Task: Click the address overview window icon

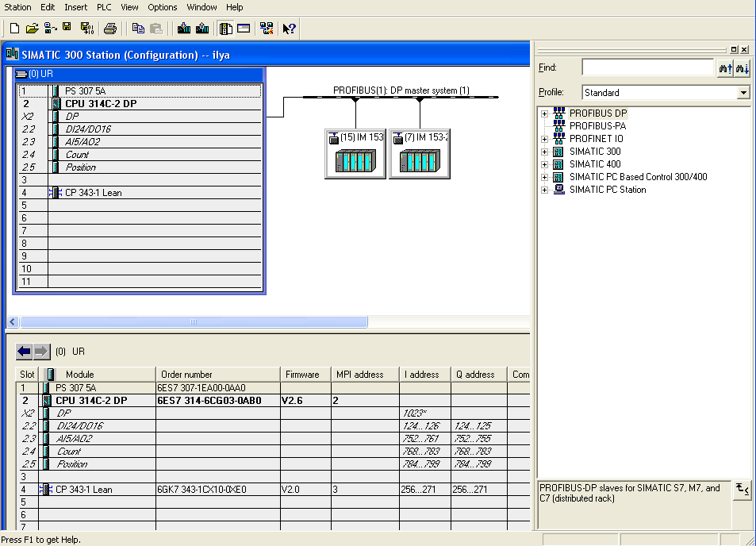Action: pyautogui.click(x=244, y=29)
